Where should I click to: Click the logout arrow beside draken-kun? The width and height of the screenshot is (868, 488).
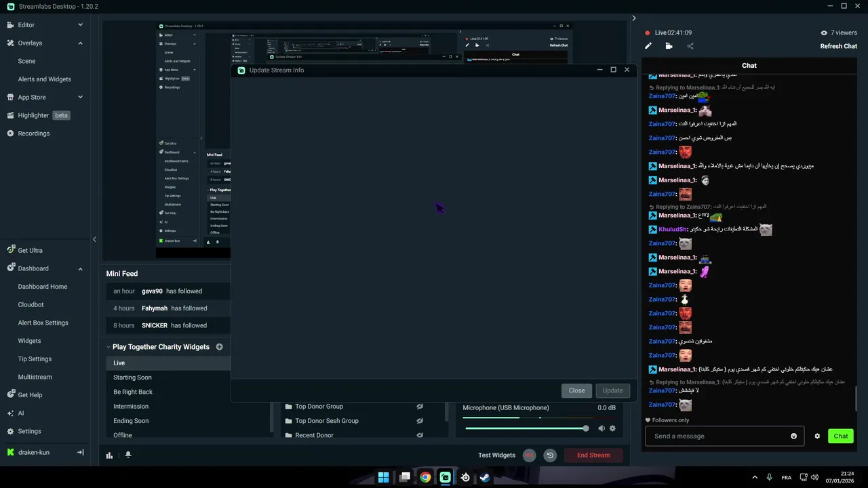tap(80, 452)
